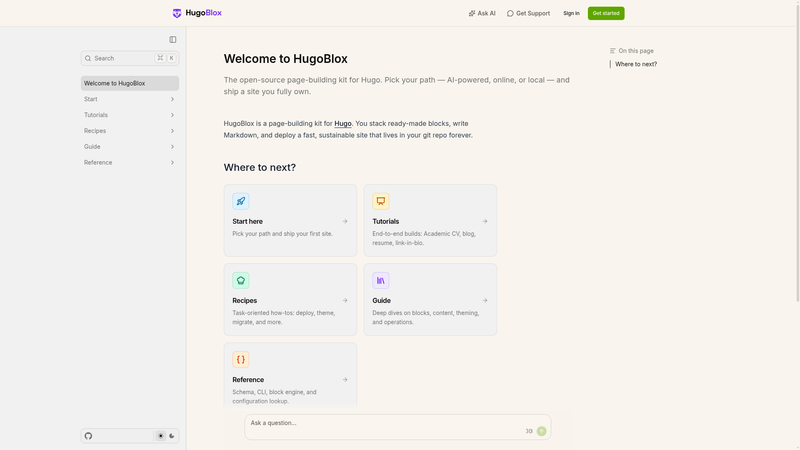This screenshot has width=800, height=450.
Task: Switch to light theme sun toggle
Action: pos(161,436)
